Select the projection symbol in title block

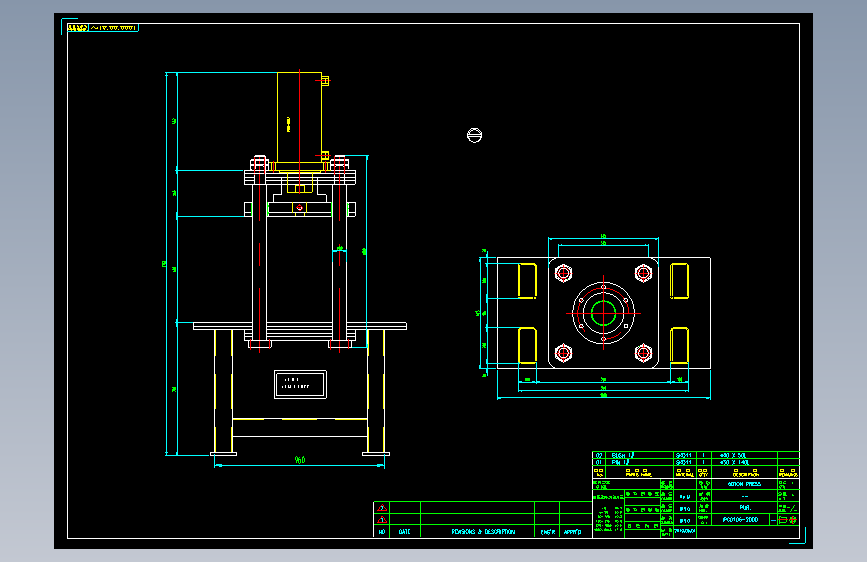pyautogui.click(x=787, y=520)
